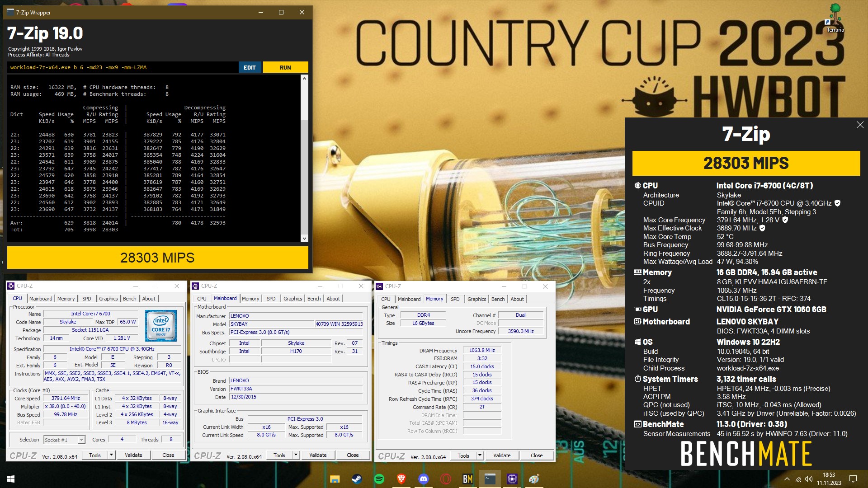This screenshot has height=488, width=868.
Task: Open Spotify from the taskbar
Action: [379, 479]
